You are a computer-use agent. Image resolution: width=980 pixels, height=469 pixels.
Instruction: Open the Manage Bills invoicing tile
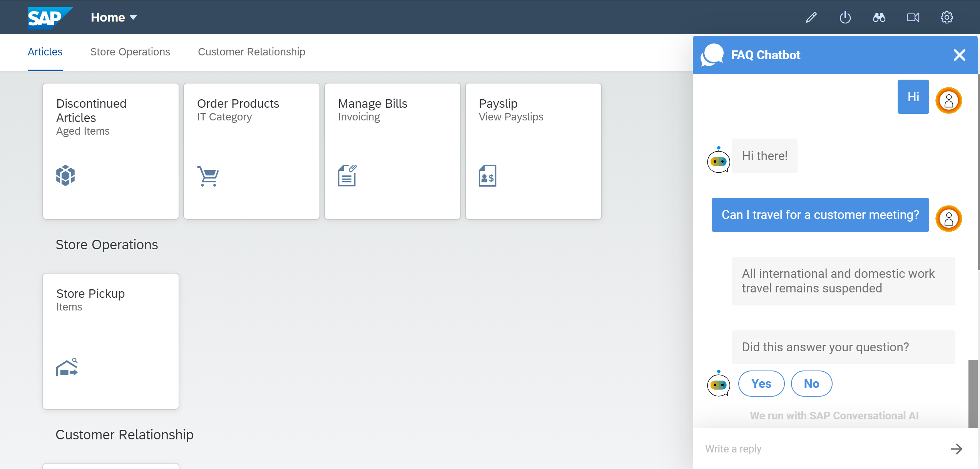point(393,151)
